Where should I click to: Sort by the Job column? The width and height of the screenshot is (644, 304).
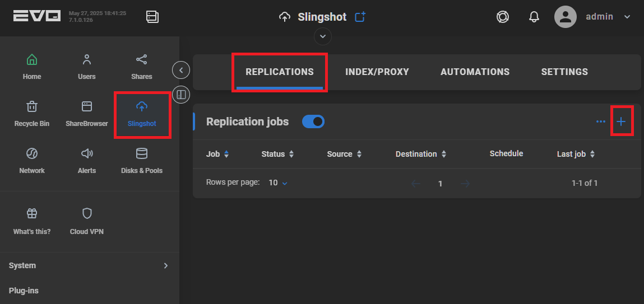(x=217, y=155)
